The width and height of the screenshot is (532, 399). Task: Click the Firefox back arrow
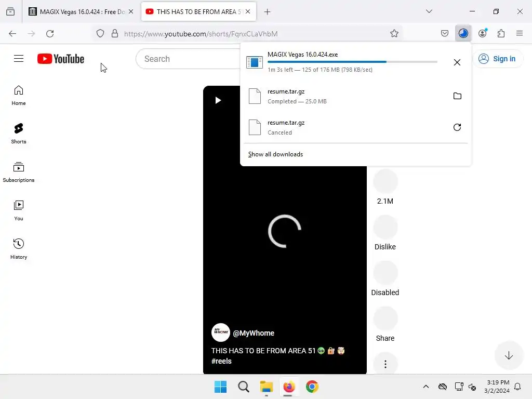pos(12,34)
